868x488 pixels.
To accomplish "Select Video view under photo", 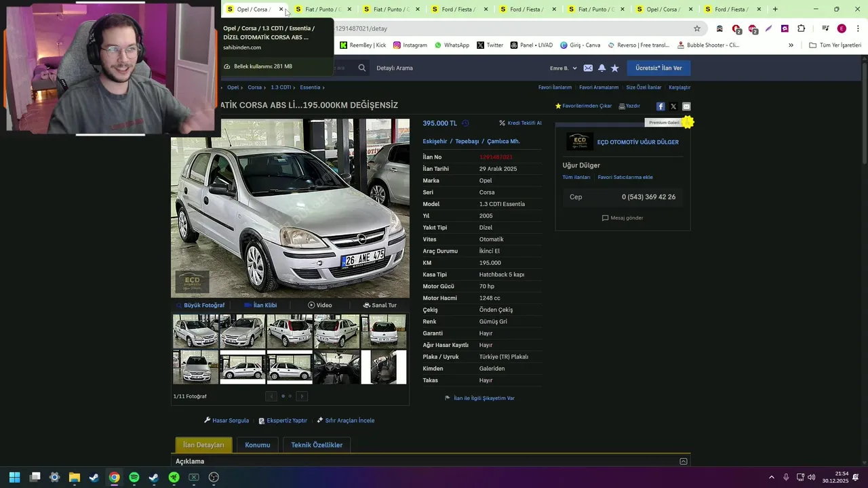I will (320, 305).
